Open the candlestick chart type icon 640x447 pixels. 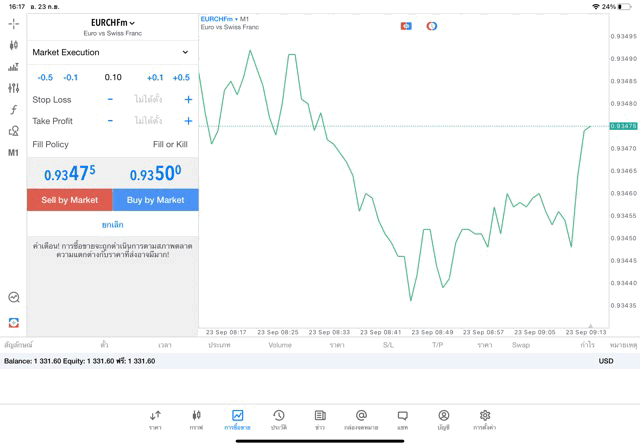click(13, 45)
